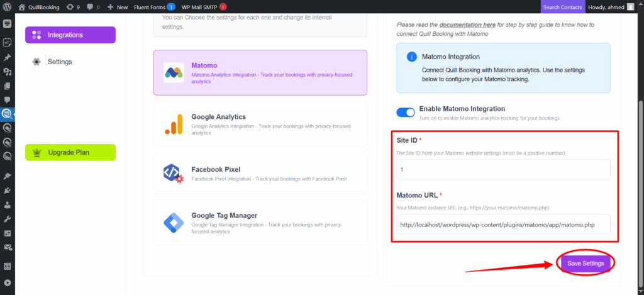Open the Howdy, ahmed account menu

(x=606, y=7)
